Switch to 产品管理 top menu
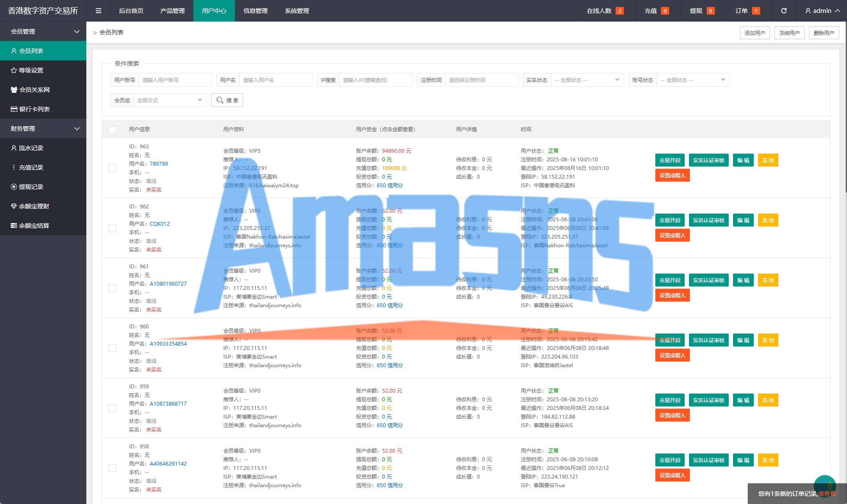This screenshot has width=847, height=504. coord(172,11)
